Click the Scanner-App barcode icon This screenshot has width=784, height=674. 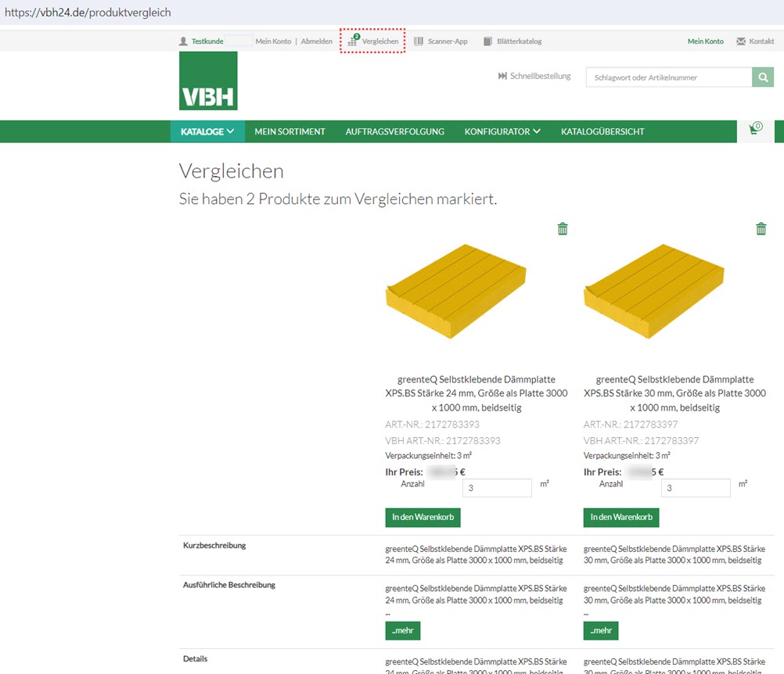click(419, 41)
